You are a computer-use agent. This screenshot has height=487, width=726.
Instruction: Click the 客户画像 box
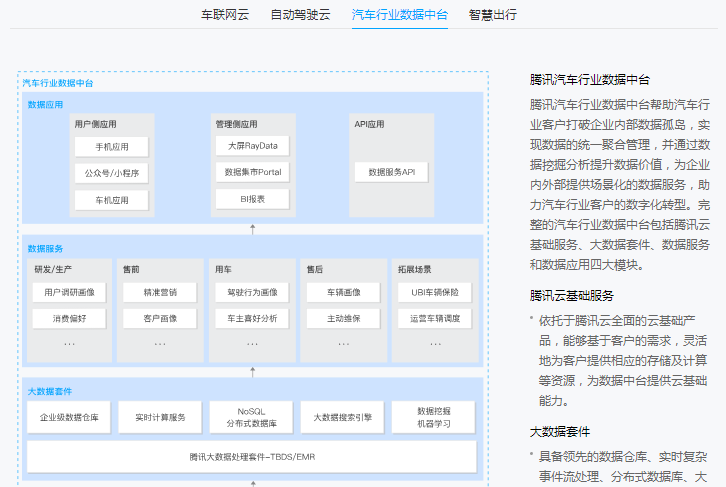160,318
